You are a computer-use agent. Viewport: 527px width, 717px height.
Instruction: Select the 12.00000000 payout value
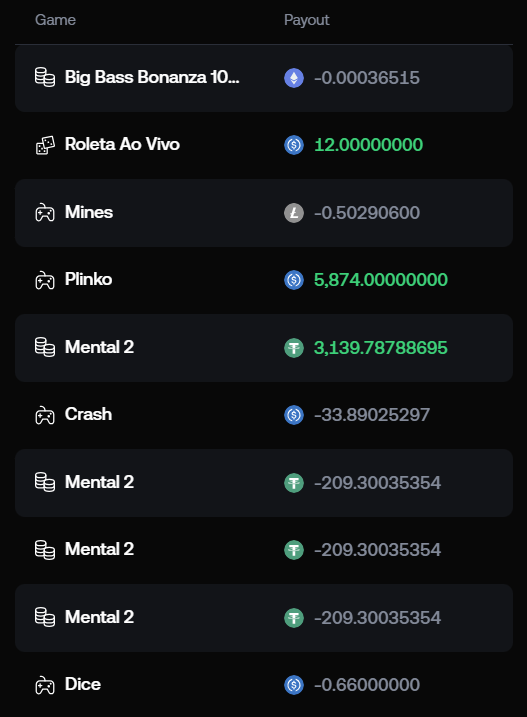click(368, 145)
